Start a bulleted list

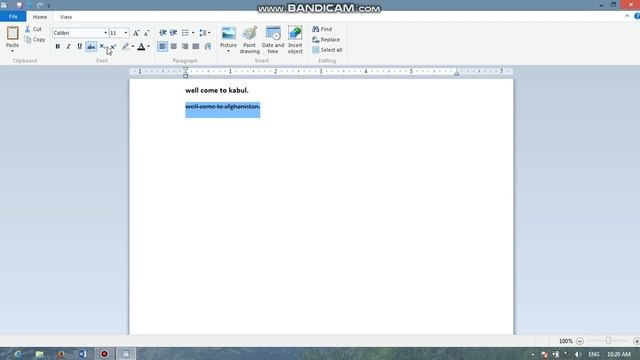click(x=185, y=33)
